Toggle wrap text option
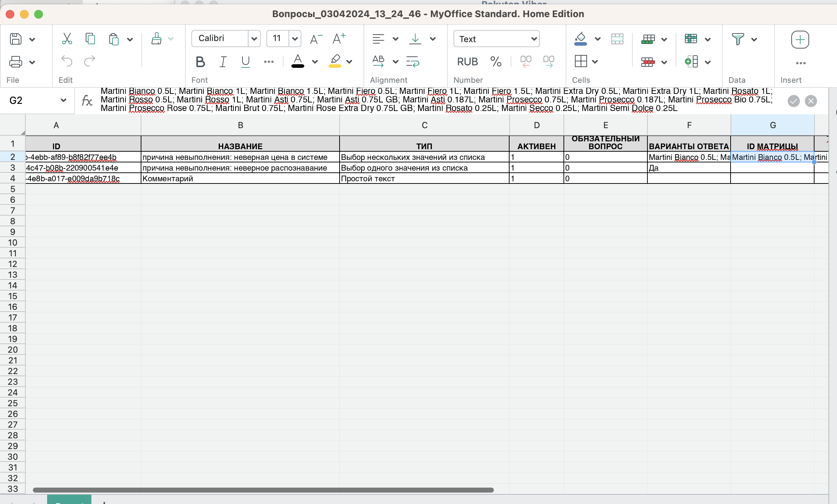 tap(413, 61)
